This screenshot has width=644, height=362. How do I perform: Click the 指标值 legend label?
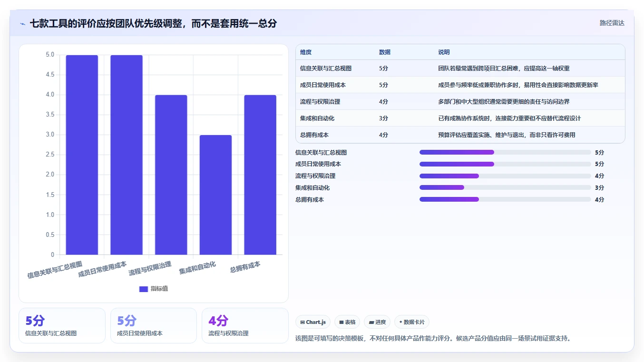159,289
